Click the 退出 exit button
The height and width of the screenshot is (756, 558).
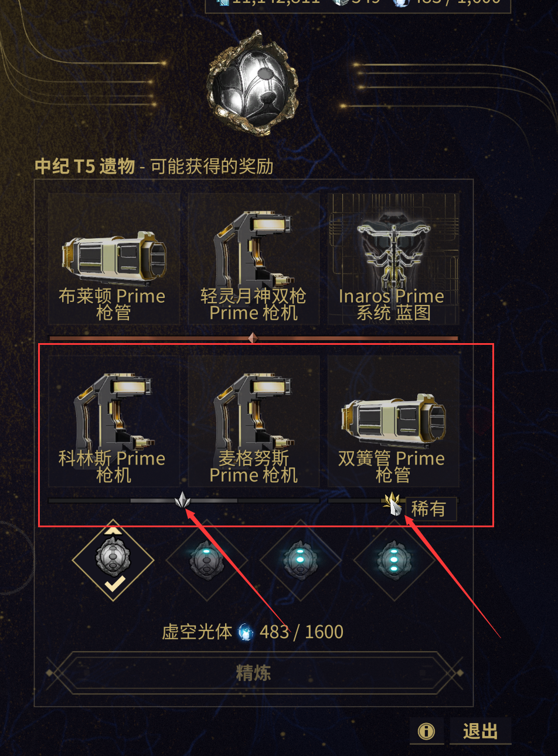pos(480,731)
